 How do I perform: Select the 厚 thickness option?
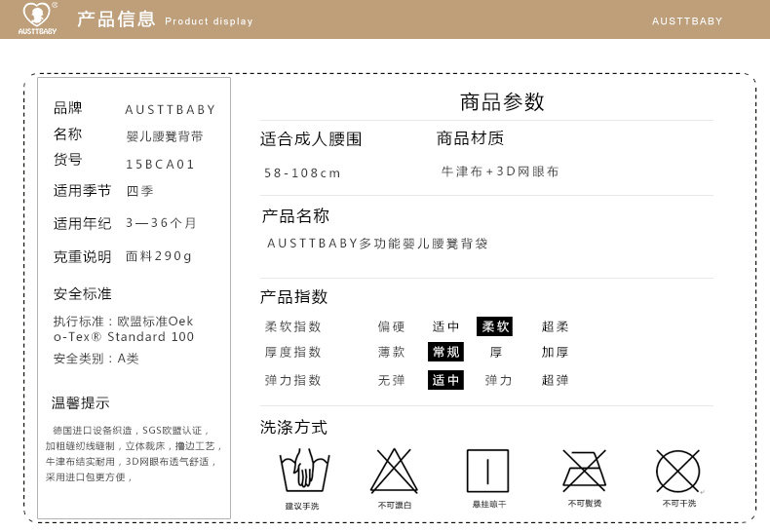[x=495, y=352]
